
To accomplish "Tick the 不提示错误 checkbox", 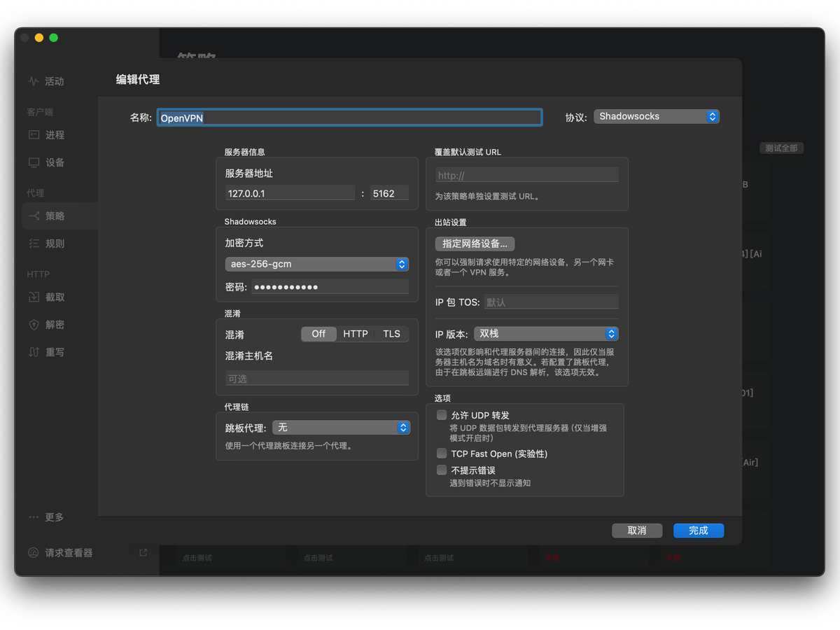I will pyautogui.click(x=442, y=470).
